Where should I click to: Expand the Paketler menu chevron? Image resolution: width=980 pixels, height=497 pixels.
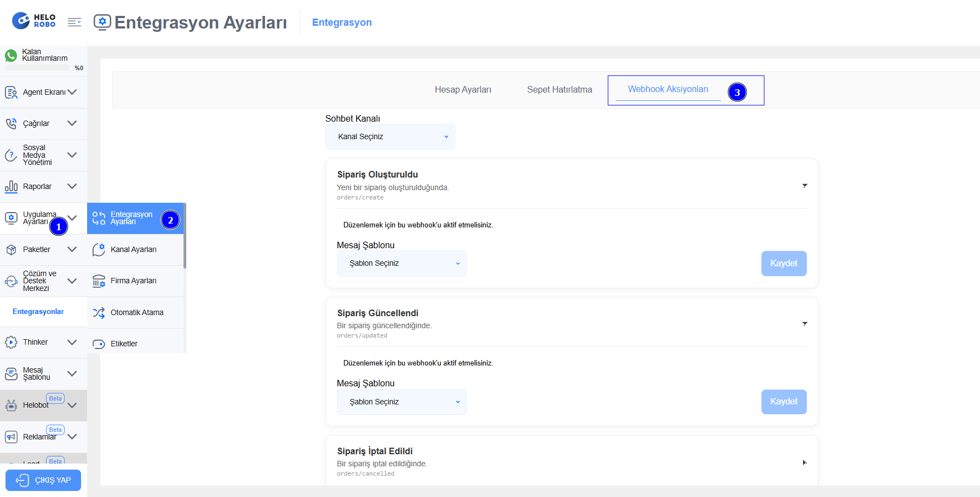(x=72, y=249)
